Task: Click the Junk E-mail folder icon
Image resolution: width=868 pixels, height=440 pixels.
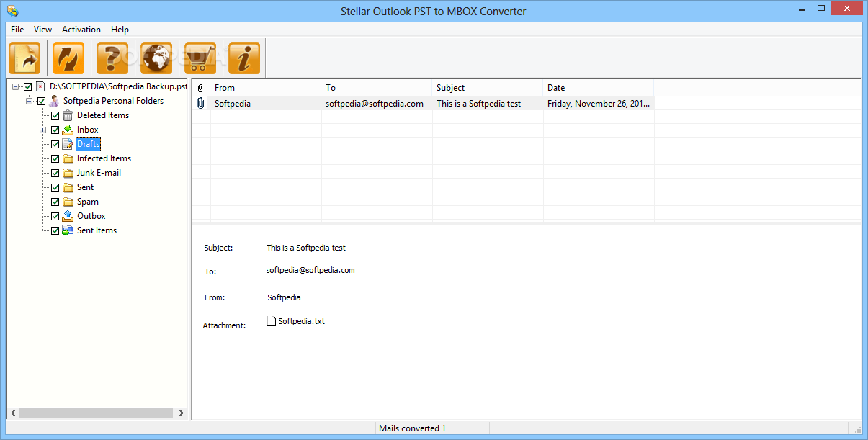Action: pyautogui.click(x=68, y=173)
